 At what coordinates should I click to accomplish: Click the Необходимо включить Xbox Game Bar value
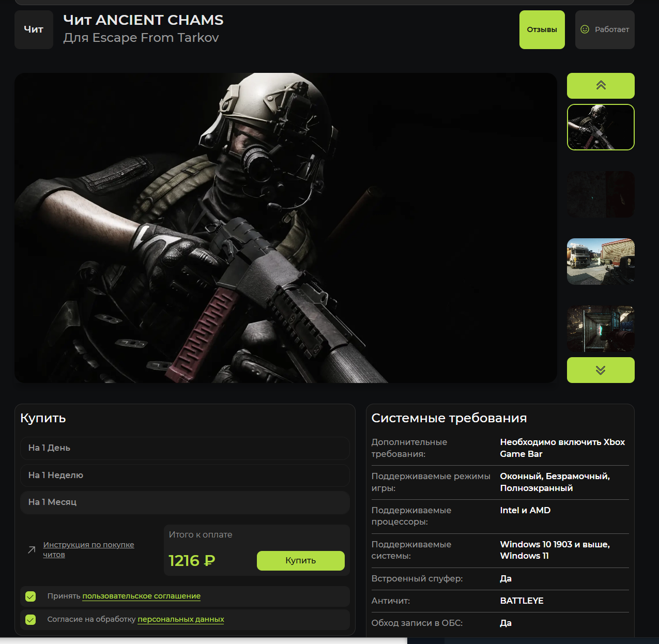point(562,448)
